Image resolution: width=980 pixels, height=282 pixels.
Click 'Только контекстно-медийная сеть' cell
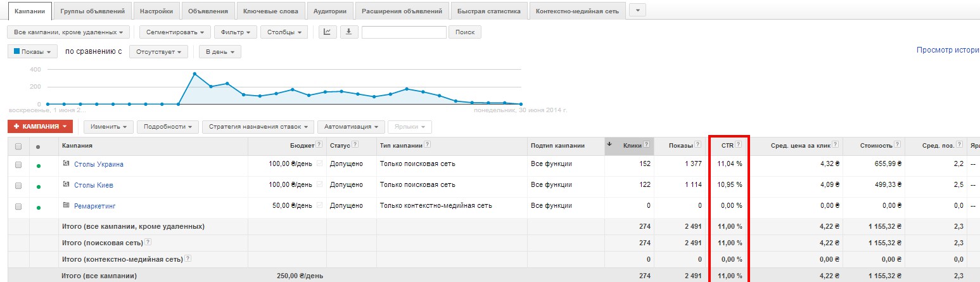[x=436, y=206]
